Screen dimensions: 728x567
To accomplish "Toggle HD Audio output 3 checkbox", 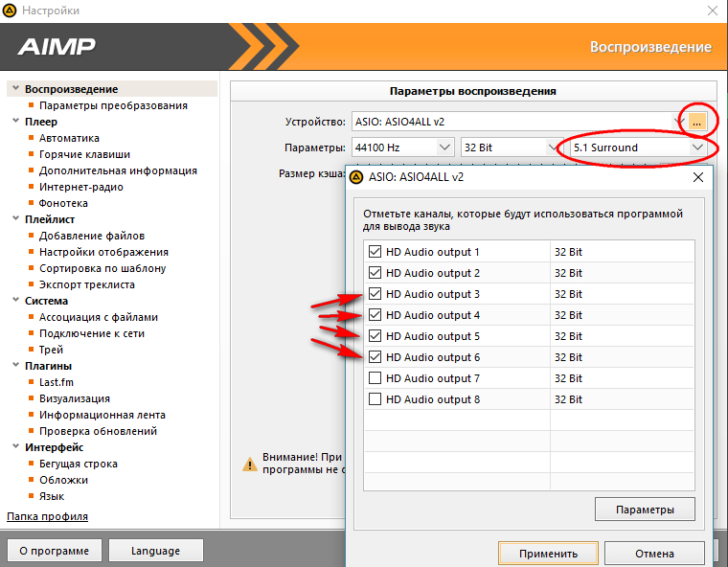I will [x=375, y=294].
